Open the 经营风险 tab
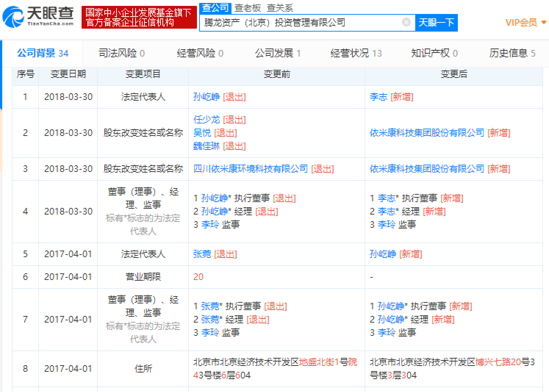 tap(200, 53)
